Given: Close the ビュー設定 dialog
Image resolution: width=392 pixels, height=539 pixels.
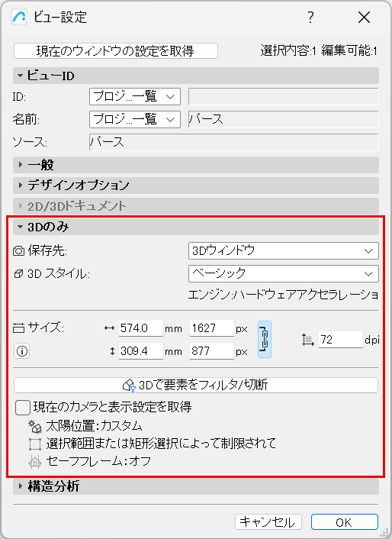Looking at the screenshot, I should [x=364, y=17].
